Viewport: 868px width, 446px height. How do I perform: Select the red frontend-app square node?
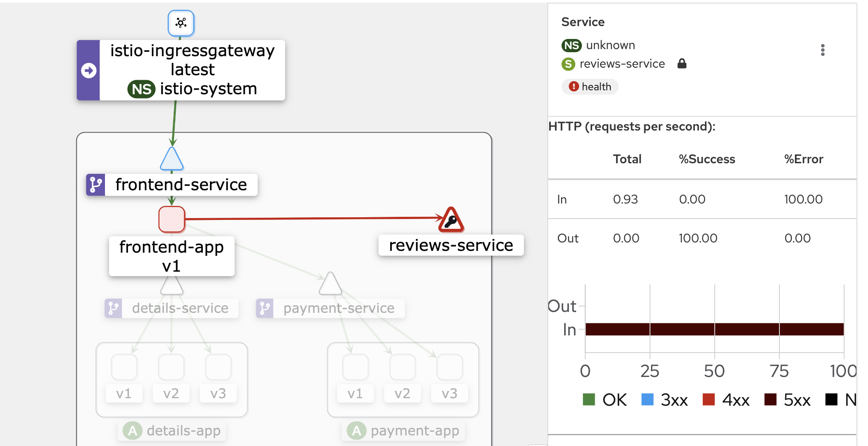[x=172, y=219]
